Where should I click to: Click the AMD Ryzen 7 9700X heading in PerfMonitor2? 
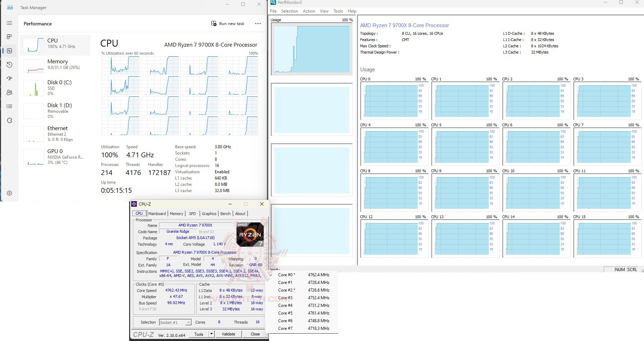point(405,25)
